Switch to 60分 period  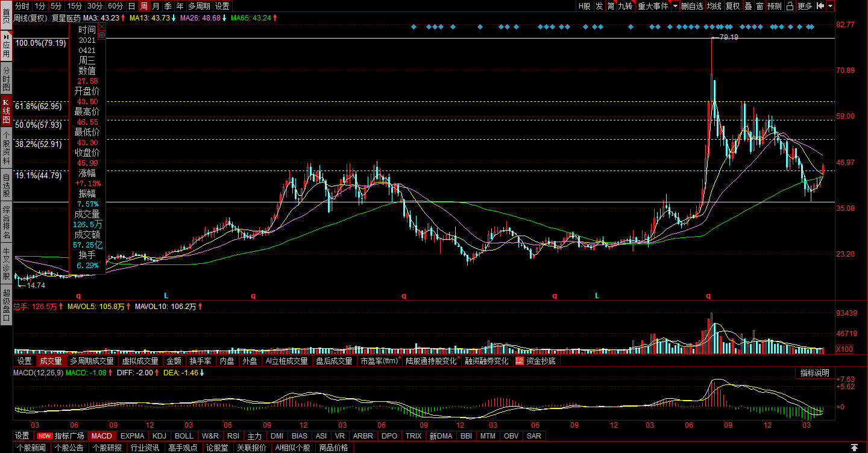click(116, 6)
